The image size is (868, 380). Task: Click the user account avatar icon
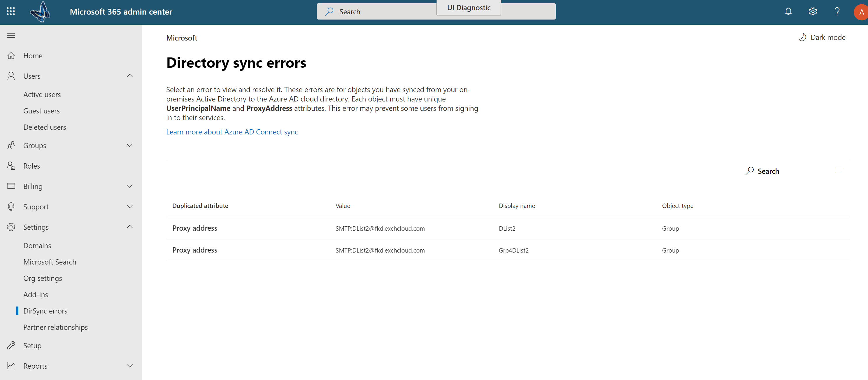click(x=859, y=11)
